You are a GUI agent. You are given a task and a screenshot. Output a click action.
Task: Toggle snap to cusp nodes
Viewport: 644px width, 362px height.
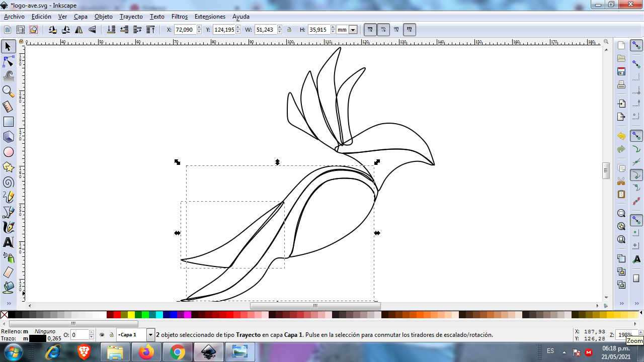pyautogui.click(x=636, y=175)
